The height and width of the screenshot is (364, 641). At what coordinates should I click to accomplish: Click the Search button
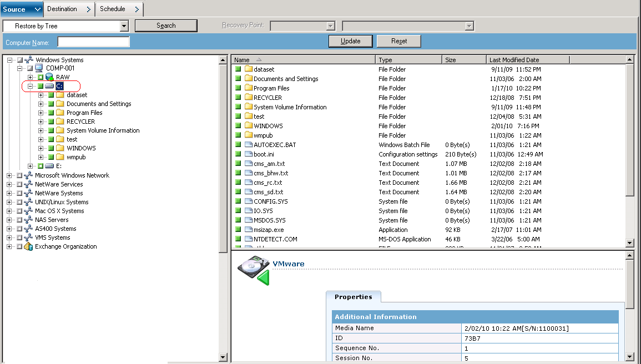coord(166,25)
